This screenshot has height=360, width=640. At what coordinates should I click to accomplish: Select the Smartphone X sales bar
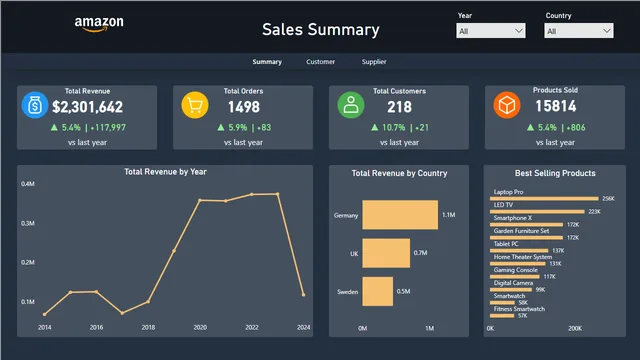tap(527, 224)
